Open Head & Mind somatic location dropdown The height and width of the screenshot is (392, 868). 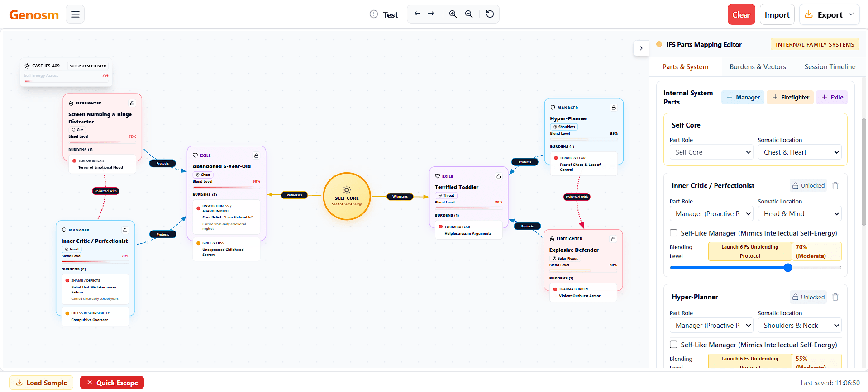pos(800,214)
